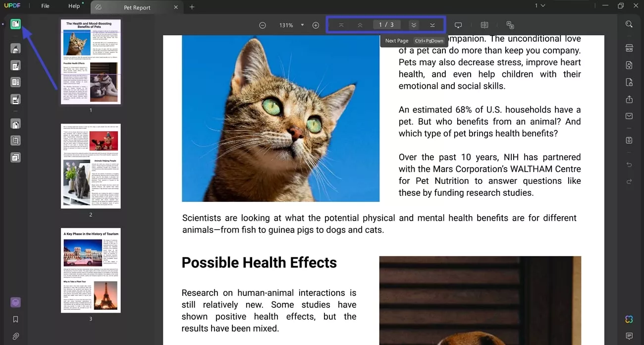The image size is (644, 345).
Task: Select the page 2 thumbnail
Action: pyautogui.click(x=91, y=166)
